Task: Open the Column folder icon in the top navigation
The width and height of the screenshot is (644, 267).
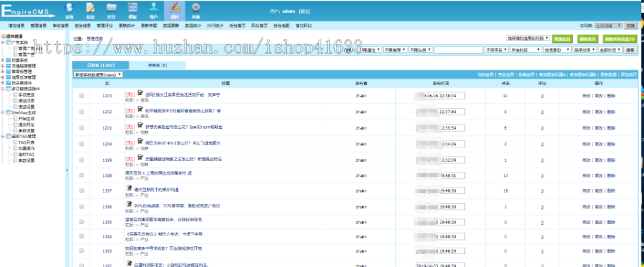Action: pos(112,8)
